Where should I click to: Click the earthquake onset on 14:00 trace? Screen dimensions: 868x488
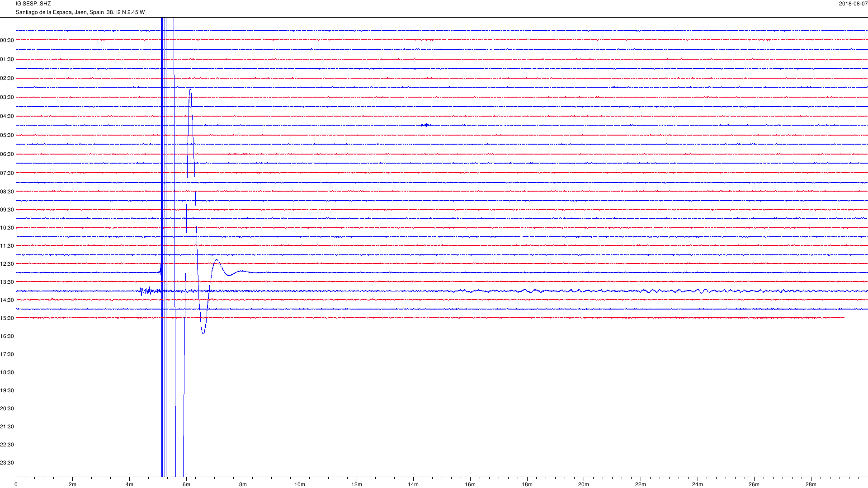tap(141, 291)
